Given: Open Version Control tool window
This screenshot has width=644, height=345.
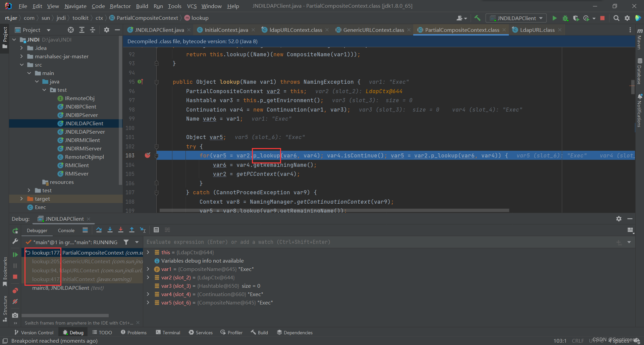Looking at the screenshot, I should [34, 333].
